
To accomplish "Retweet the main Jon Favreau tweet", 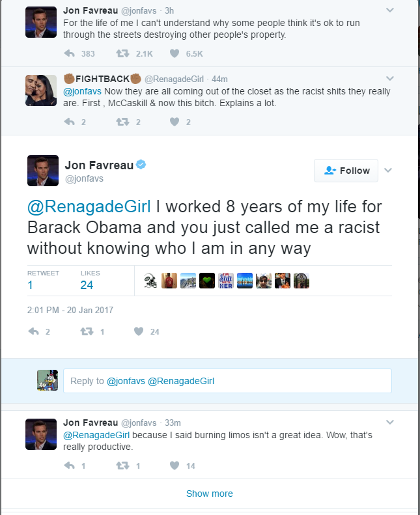I will click(x=87, y=331).
